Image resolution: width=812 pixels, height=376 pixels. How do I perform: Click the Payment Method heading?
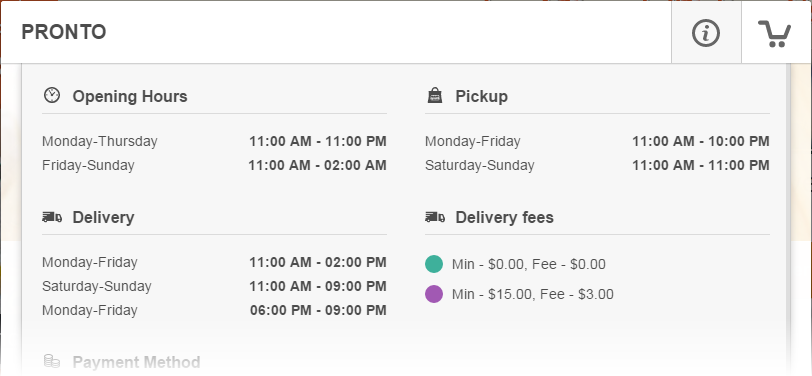(x=136, y=361)
